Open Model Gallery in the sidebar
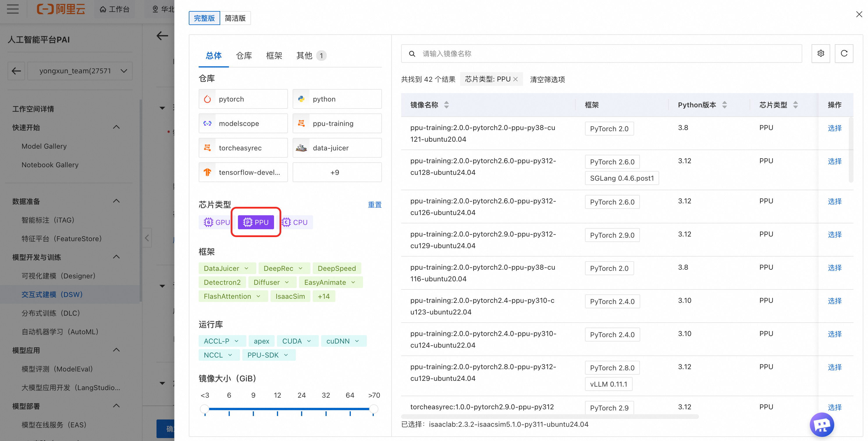 pyautogui.click(x=44, y=146)
